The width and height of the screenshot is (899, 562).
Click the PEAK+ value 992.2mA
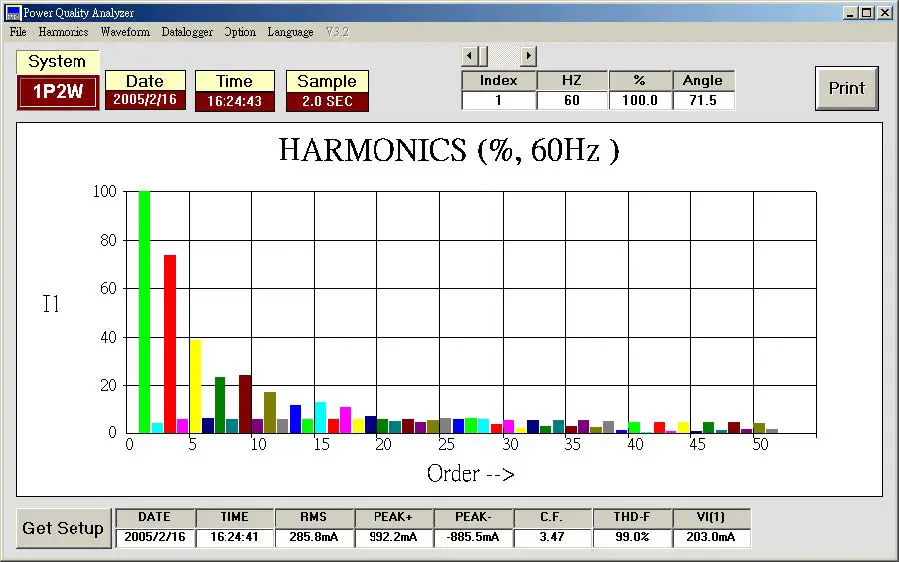[x=393, y=537]
